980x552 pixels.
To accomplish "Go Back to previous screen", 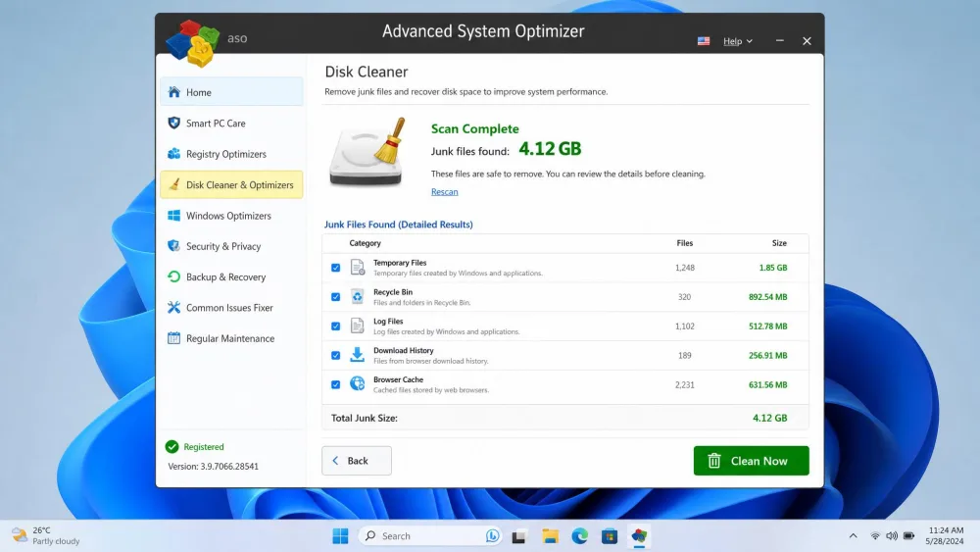I will tap(357, 461).
